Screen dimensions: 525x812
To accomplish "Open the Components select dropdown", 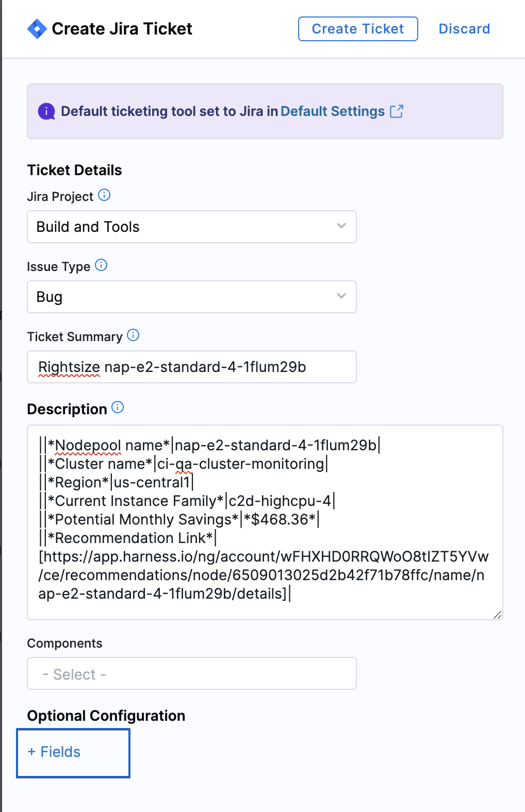I will pos(191,673).
